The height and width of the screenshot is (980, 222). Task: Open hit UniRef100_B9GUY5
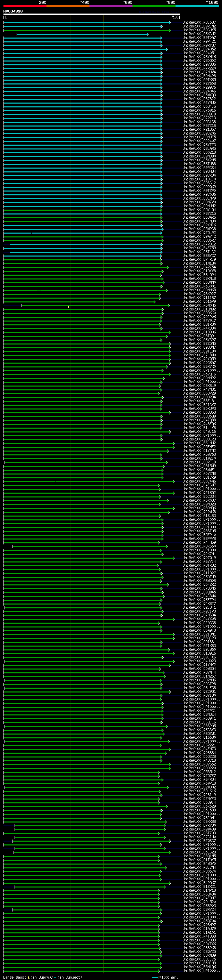point(199,30)
